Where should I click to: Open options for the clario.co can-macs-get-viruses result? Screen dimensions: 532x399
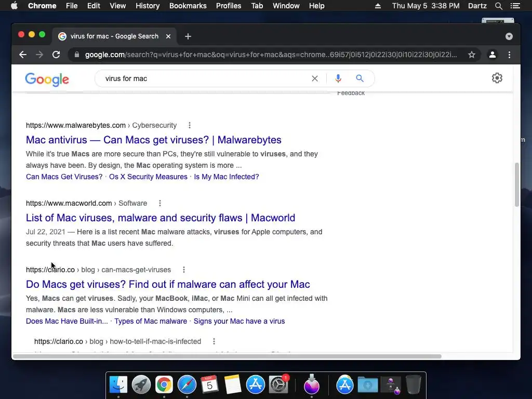click(184, 270)
